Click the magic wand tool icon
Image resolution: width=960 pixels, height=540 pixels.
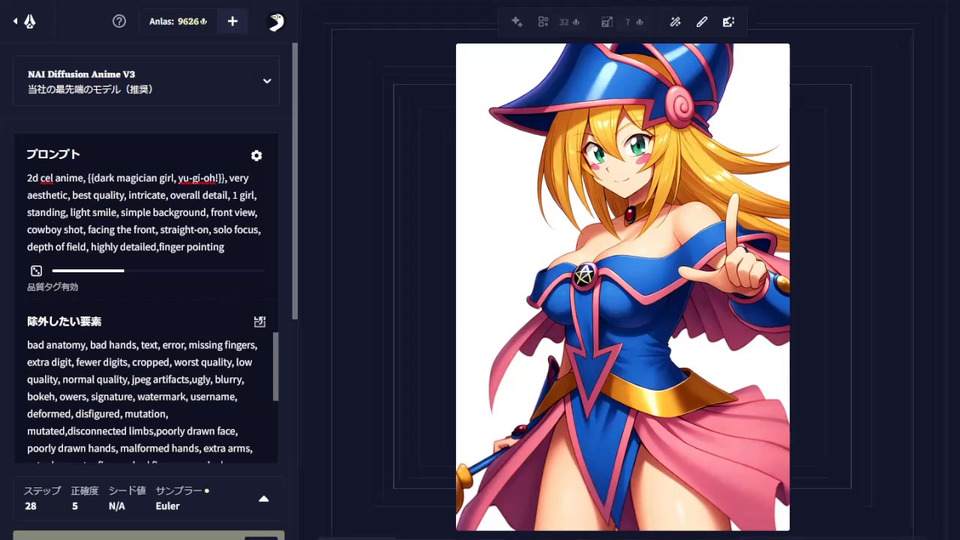click(x=675, y=22)
